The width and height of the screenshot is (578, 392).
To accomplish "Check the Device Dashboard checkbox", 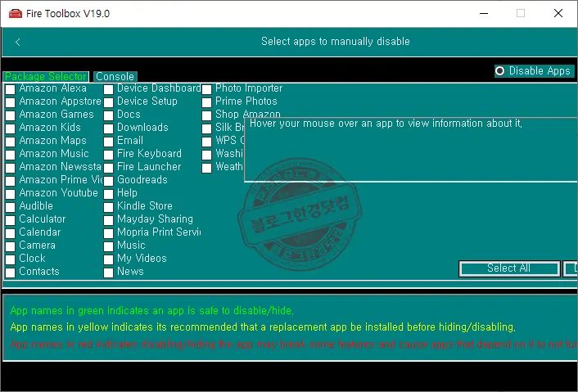I will [x=108, y=89].
